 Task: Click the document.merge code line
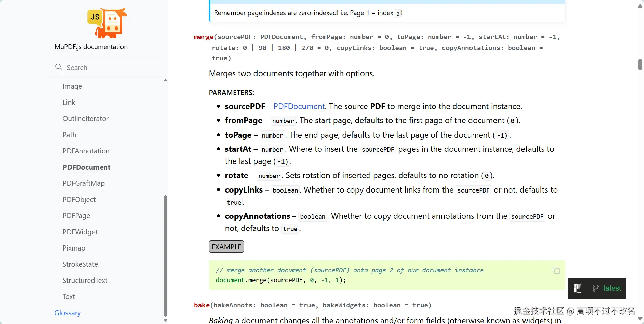(x=281, y=280)
